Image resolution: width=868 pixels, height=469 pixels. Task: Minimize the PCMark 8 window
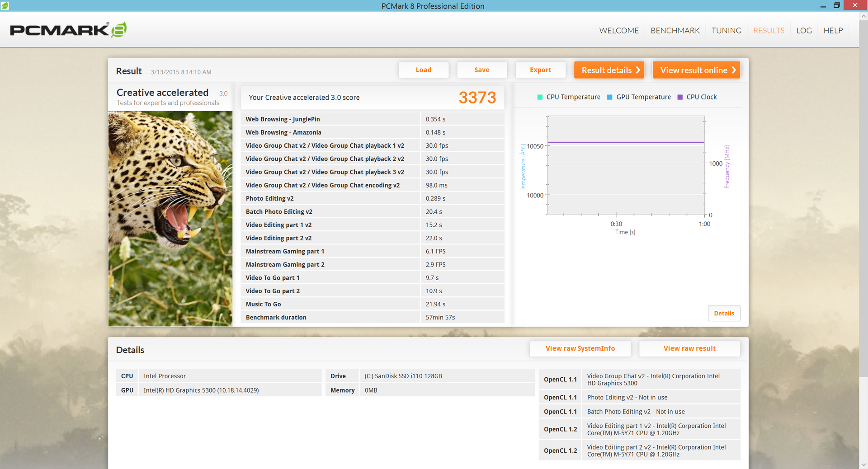(823, 6)
